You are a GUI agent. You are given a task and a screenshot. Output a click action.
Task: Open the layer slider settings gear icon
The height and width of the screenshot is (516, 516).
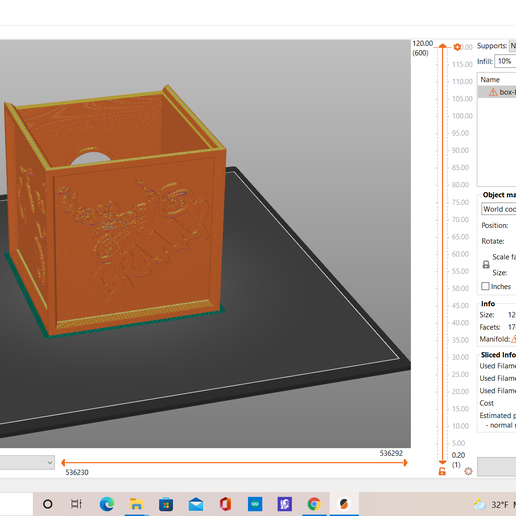coord(468,471)
